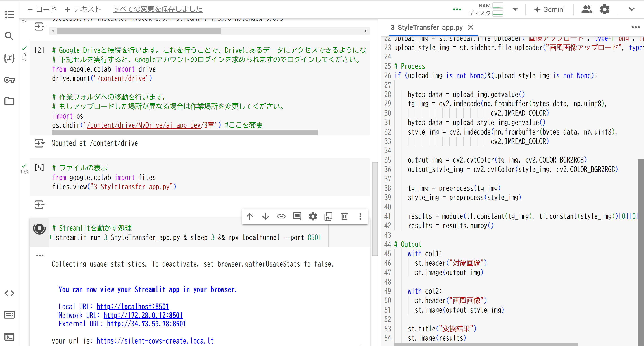Open the secrets key icon
644x346 pixels.
[x=9, y=80]
